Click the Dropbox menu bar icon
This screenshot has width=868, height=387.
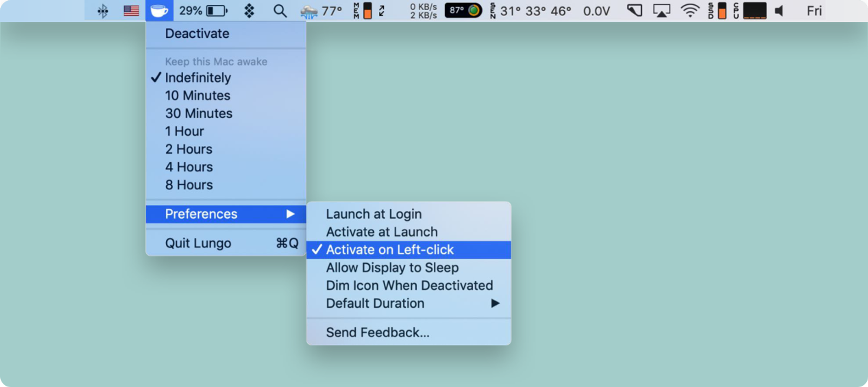pyautogui.click(x=249, y=11)
